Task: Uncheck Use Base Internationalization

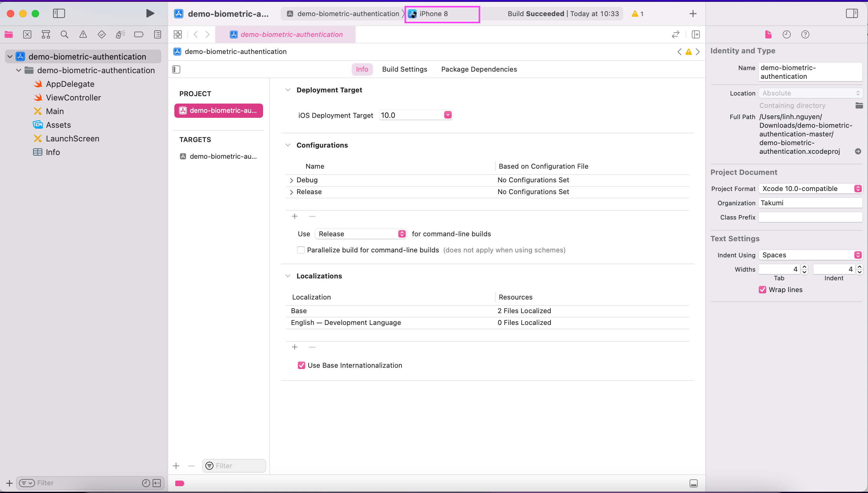Action: 302,365
